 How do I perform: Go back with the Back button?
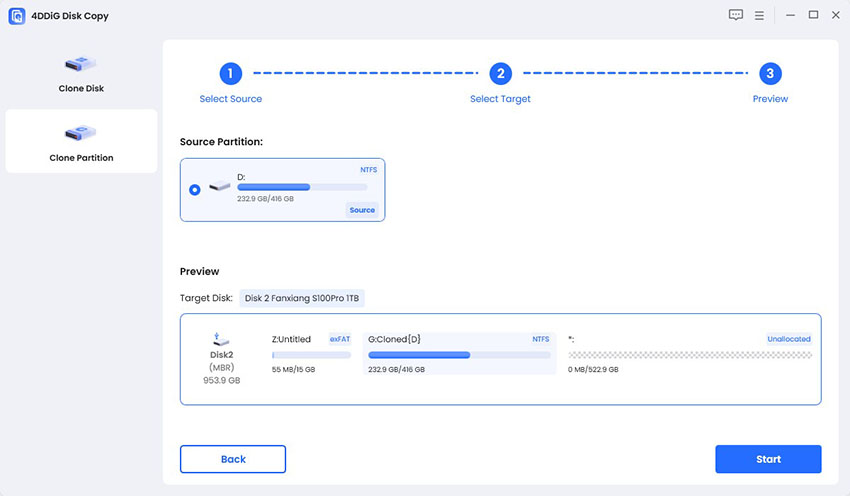tap(233, 459)
